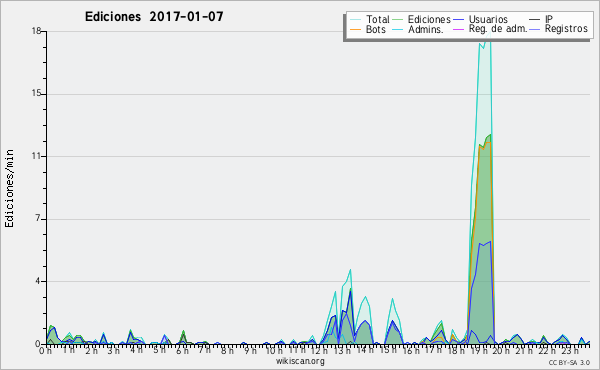Click the 4 y-axis value

tap(38, 281)
